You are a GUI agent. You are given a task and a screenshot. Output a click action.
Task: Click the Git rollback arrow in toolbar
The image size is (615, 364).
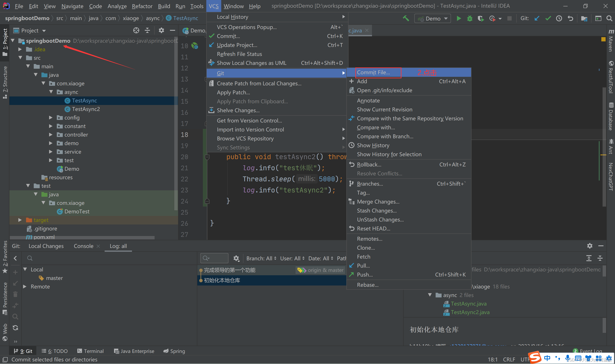click(x=570, y=18)
